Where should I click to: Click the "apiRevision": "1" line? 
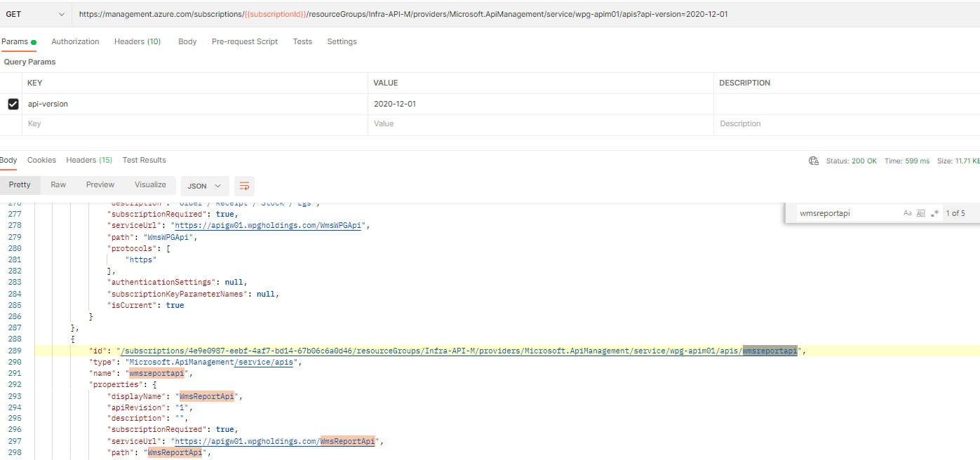pos(150,407)
